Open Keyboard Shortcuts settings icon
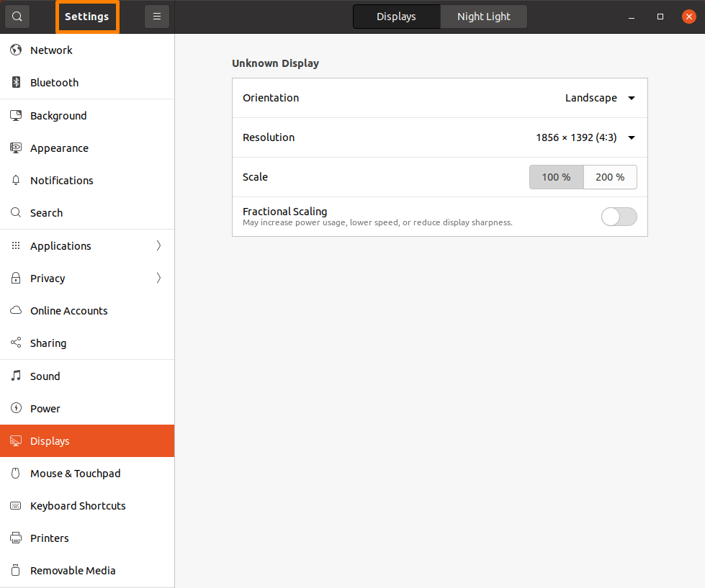 (15, 505)
